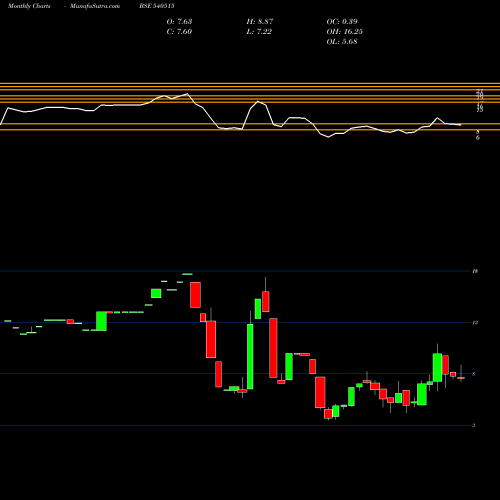Select the high value 'H: 8.87'
Viewport: 500px width, 500px height.
pyautogui.click(x=260, y=22)
